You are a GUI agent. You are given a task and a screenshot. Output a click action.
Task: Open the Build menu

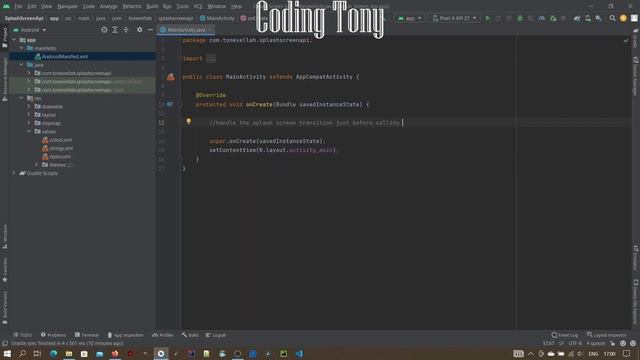click(152, 7)
